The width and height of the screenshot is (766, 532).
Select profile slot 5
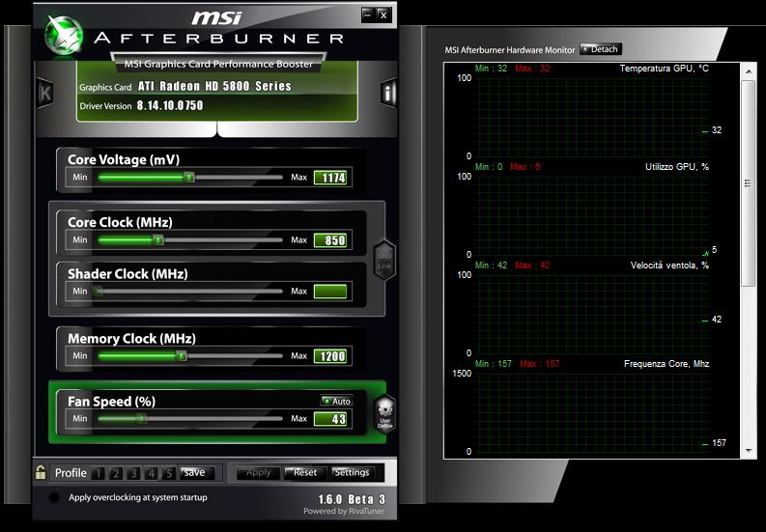click(168, 473)
